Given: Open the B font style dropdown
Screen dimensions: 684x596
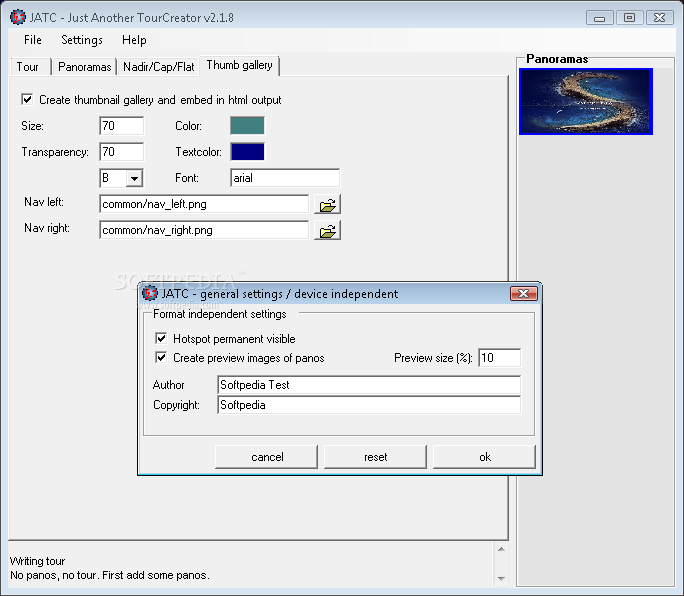Looking at the screenshot, I should pos(134,178).
